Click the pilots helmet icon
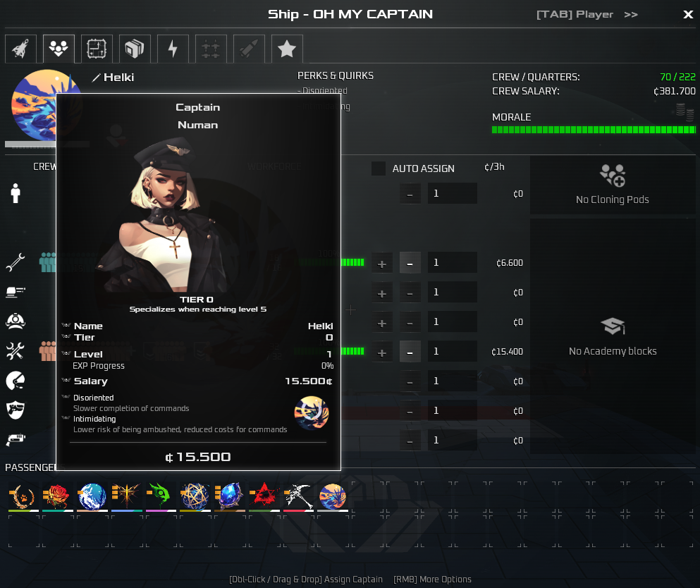 [x=16, y=381]
